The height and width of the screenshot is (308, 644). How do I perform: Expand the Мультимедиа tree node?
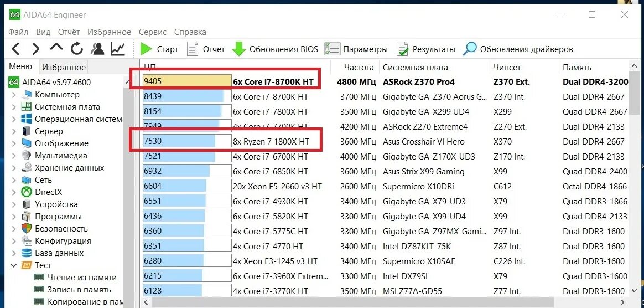[14, 156]
